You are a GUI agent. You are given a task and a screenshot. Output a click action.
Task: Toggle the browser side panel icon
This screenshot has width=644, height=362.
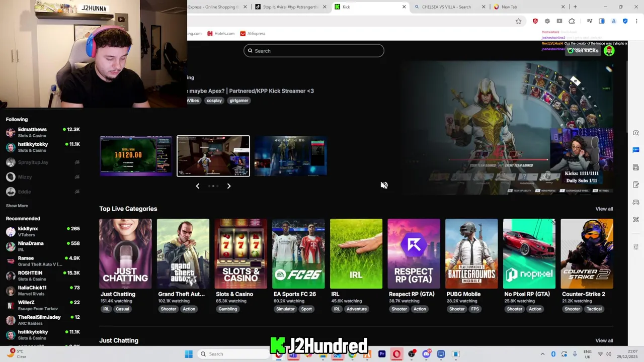coord(601,21)
